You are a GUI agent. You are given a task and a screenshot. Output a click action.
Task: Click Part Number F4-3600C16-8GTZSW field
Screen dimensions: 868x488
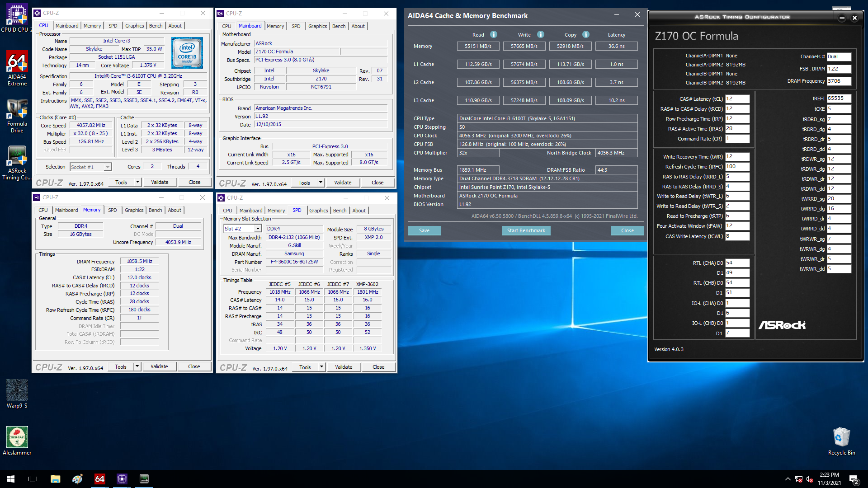coord(294,262)
